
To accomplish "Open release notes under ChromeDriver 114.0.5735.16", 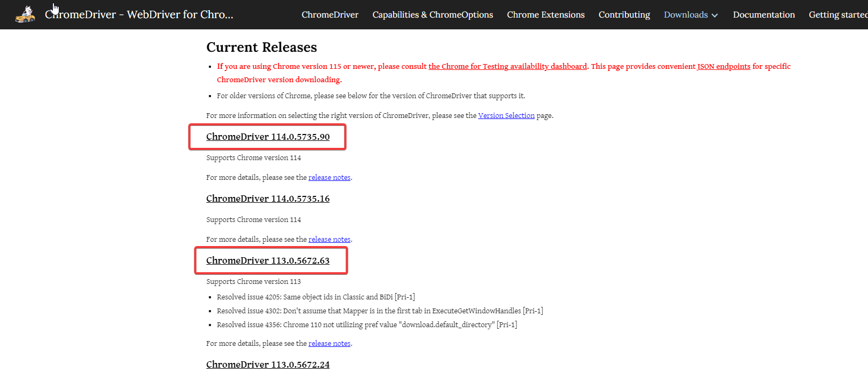I will tap(330, 239).
